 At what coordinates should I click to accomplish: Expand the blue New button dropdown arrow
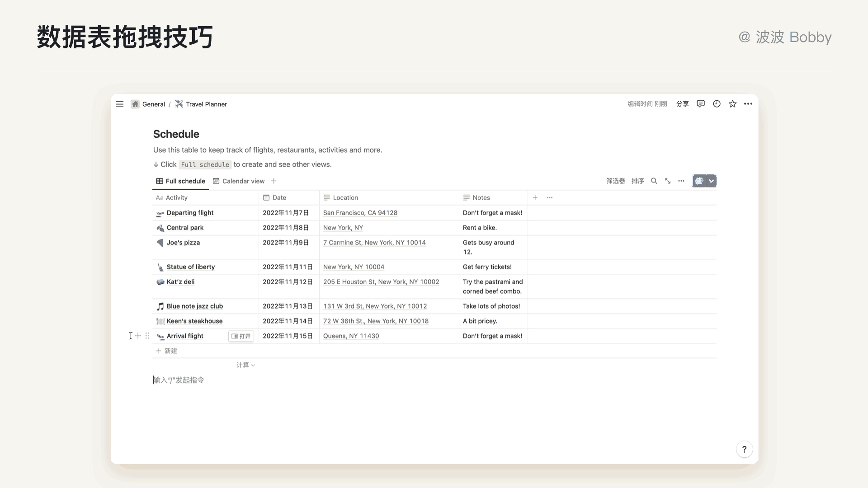click(x=711, y=181)
